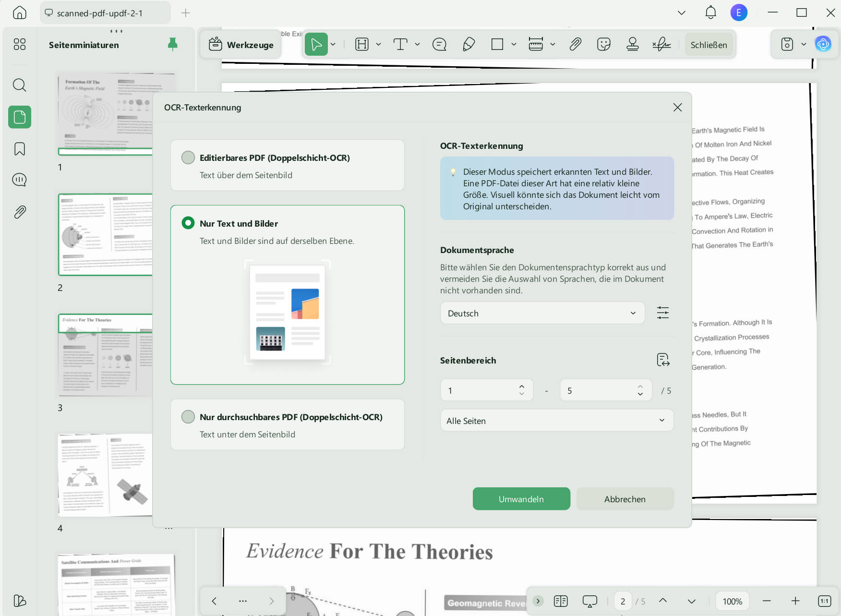
Task: Expand highlight tool options arrow
Action: pyautogui.click(x=378, y=45)
